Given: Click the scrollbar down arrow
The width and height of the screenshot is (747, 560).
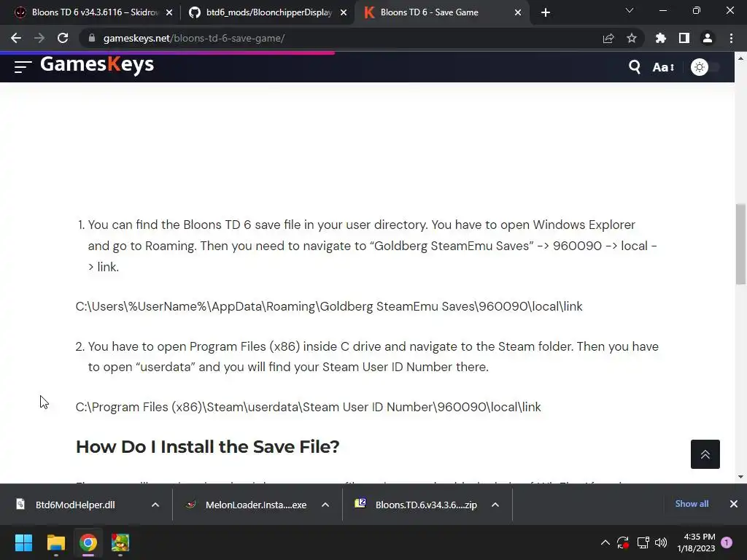Looking at the screenshot, I should (740, 477).
